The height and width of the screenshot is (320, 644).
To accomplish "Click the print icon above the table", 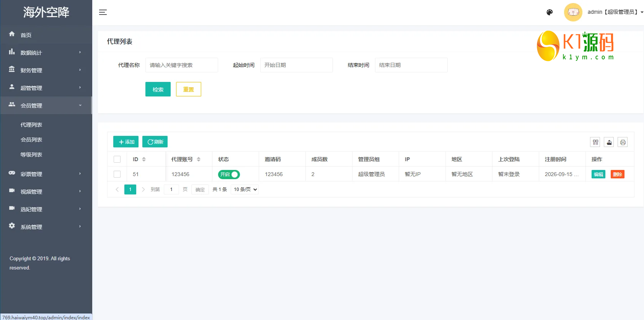I will tap(623, 142).
